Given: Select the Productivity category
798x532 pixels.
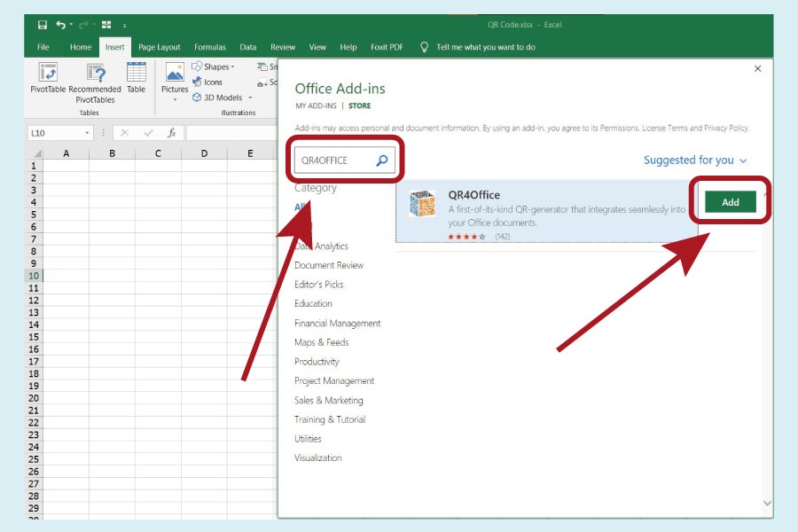Looking at the screenshot, I should (317, 362).
